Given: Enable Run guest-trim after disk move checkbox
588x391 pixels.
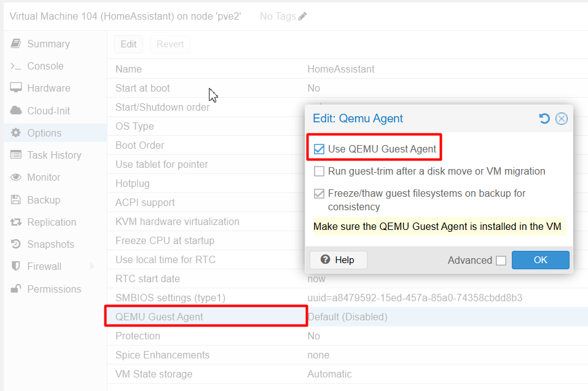Looking at the screenshot, I should click(319, 171).
